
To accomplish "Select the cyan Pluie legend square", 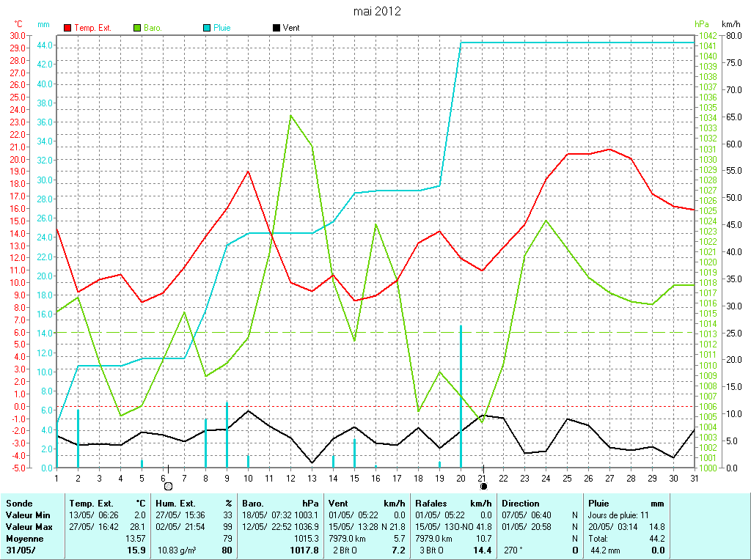I will [x=207, y=28].
